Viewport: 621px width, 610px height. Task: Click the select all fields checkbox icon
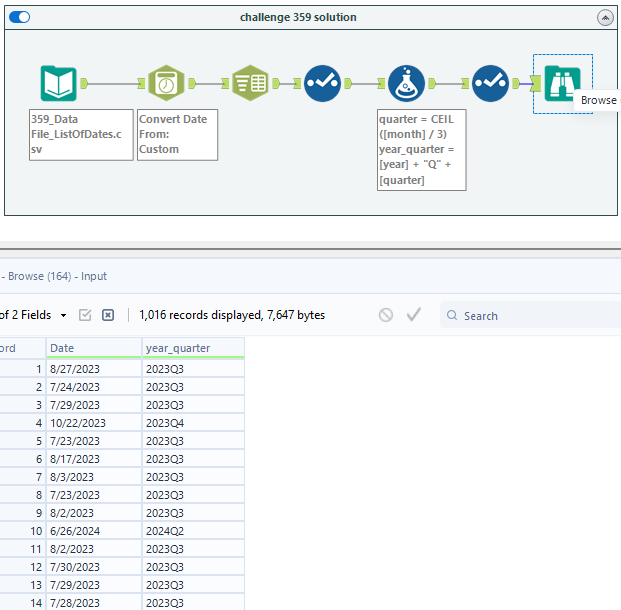coord(85,315)
